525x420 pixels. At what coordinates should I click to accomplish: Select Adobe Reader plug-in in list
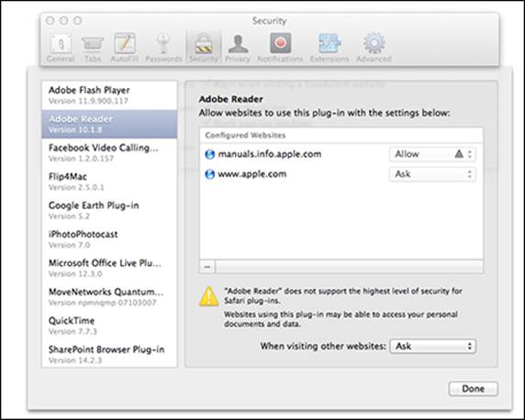point(109,124)
